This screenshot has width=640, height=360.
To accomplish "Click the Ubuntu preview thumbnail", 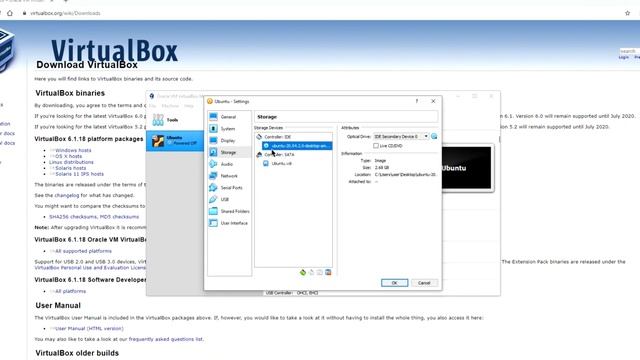I will click(x=467, y=168).
